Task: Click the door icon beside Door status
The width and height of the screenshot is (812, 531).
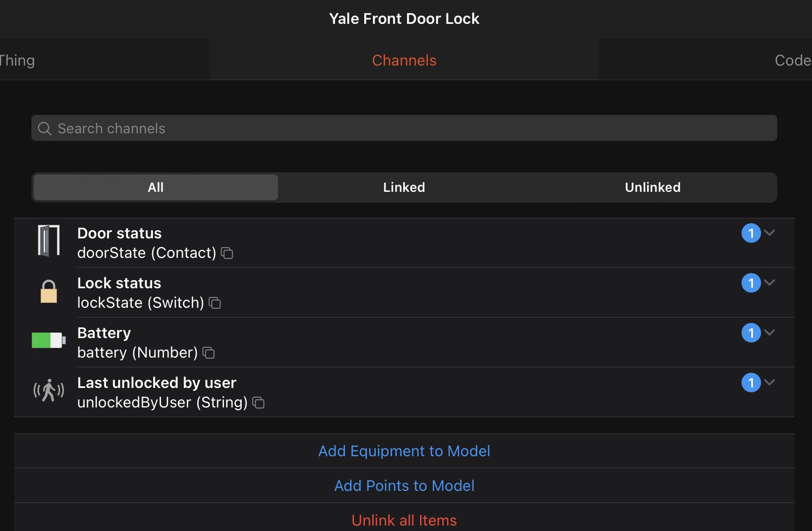Action: point(49,241)
